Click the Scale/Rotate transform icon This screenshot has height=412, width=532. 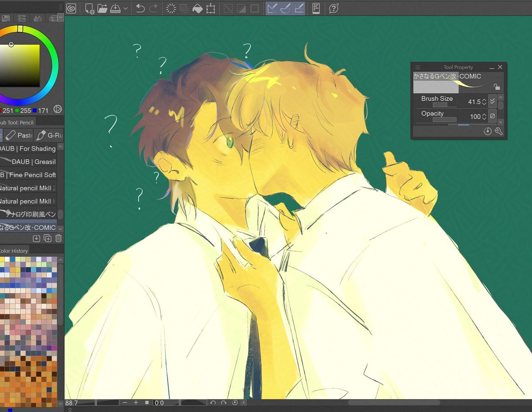coord(211,8)
